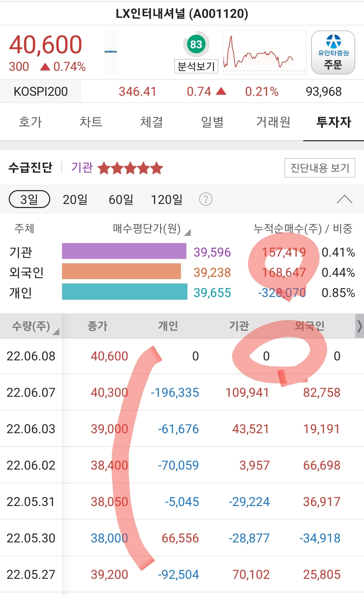Click the small price range candle indicator
This screenshot has height=595, width=364.
(111, 52)
